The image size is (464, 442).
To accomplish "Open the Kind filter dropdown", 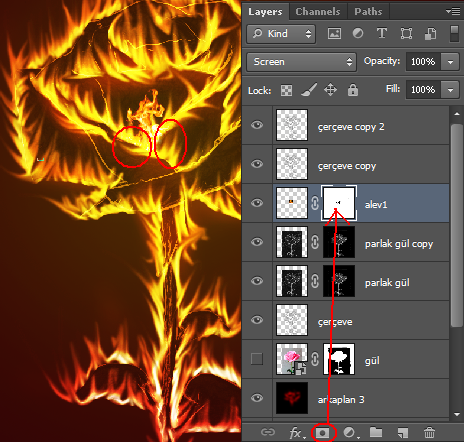I will coord(281,34).
